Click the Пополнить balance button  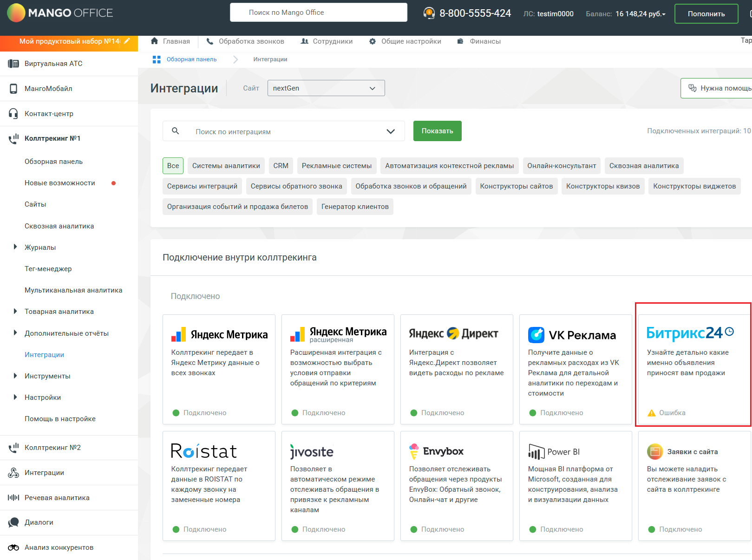706,14
